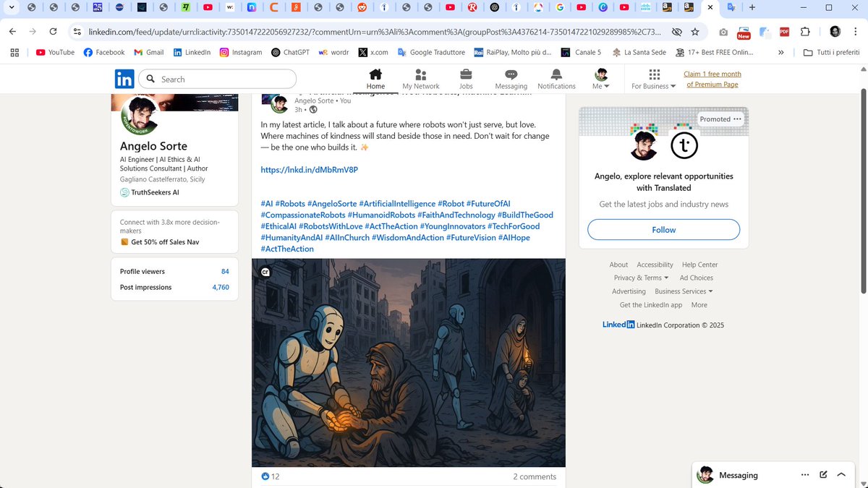Open the YouTube bookmark
Screen dimensions: 868x488
[55, 52]
